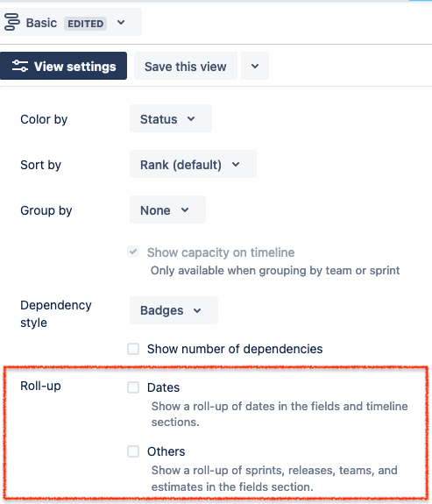432x504 pixels.
Task: Click the chevron in Rank (default) dropdown
Action: (x=236, y=165)
